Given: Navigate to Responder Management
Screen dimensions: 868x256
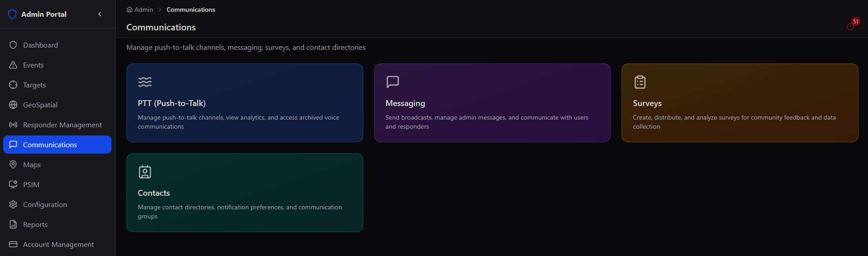Looking at the screenshot, I should (x=63, y=125).
